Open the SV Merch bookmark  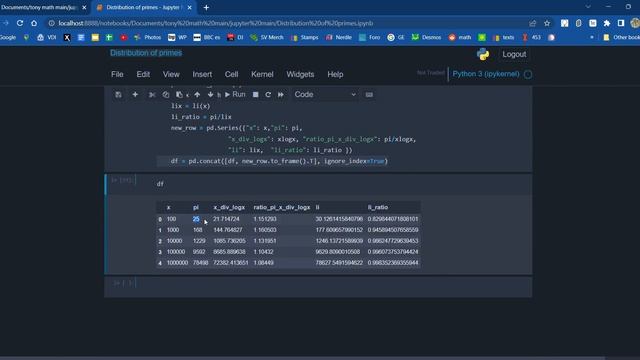267,37
